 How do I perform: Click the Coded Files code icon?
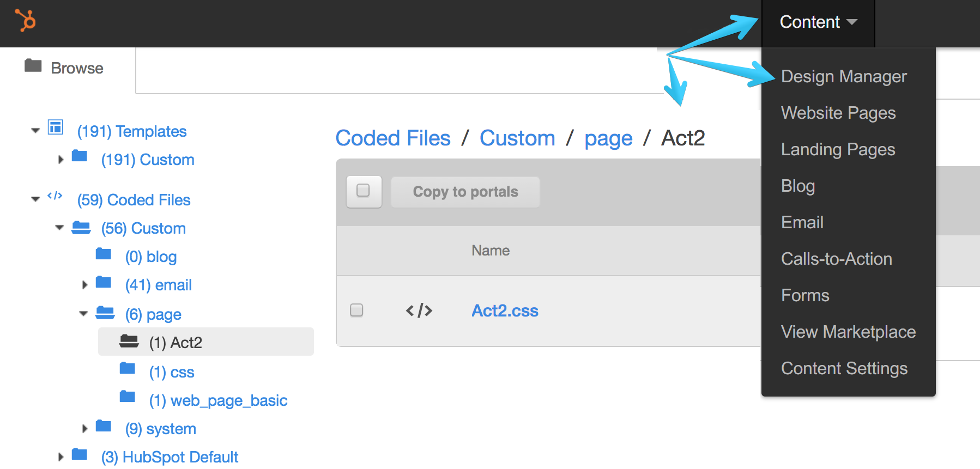[55, 196]
